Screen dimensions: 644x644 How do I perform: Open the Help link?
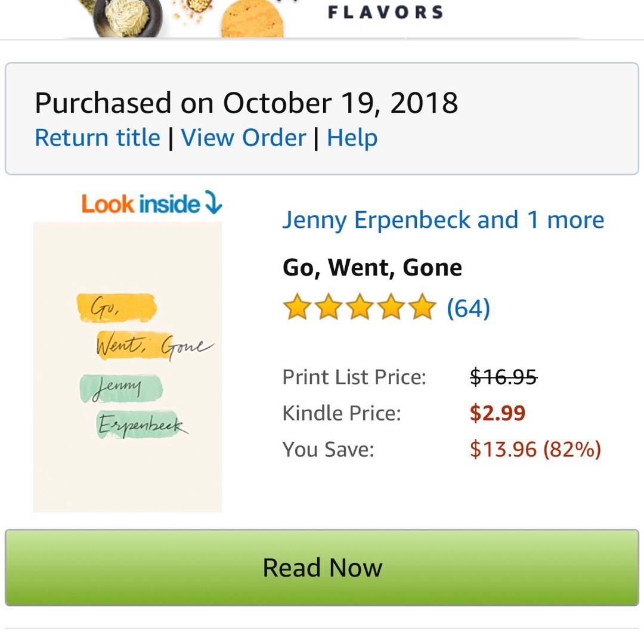(352, 138)
